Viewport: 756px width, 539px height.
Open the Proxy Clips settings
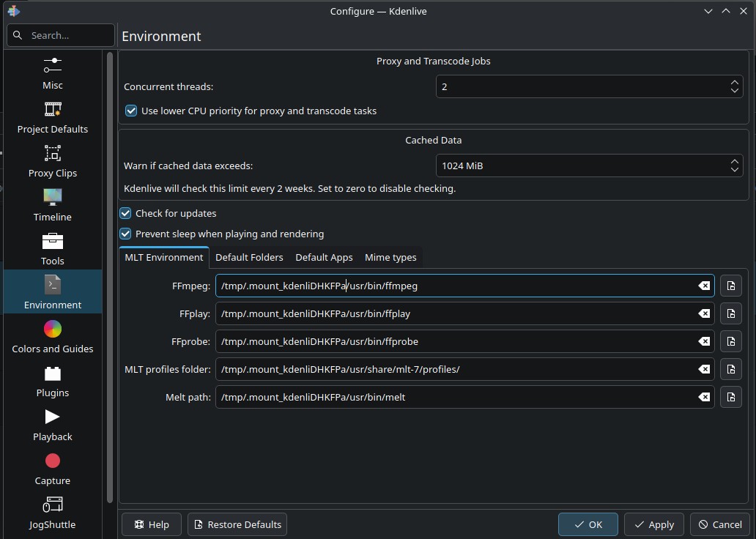(x=52, y=161)
